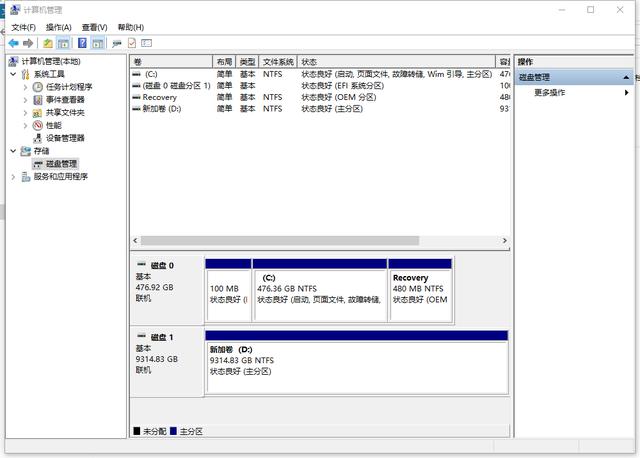Click the up-one-level folder toolbar icon
The image size is (640, 458).
point(48,43)
